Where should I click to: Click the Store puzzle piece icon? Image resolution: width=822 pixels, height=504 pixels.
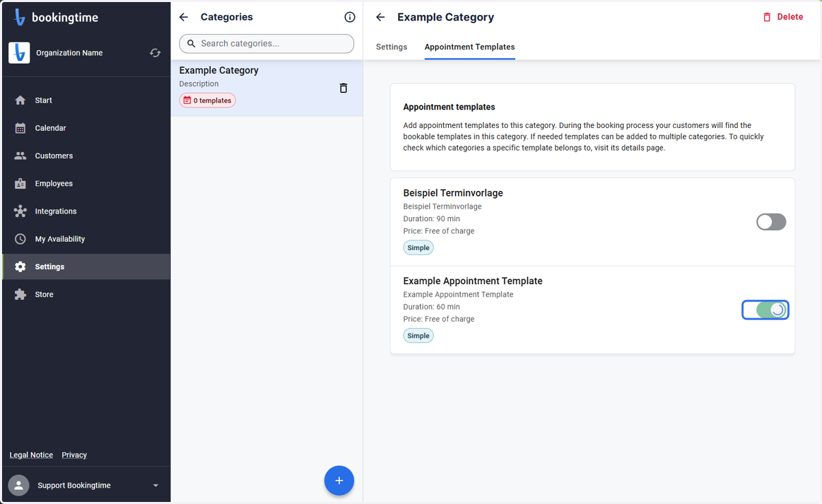[21, 294]
